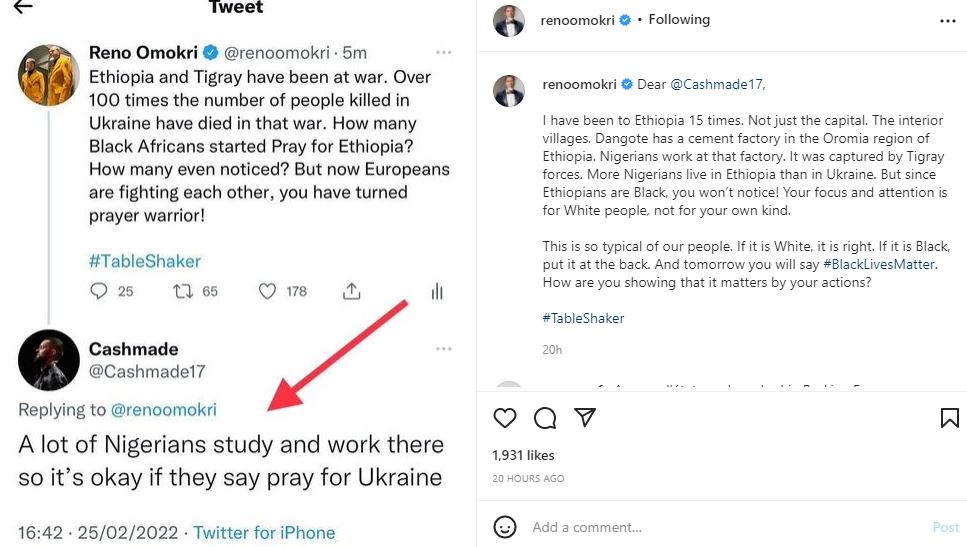
Task: Open @renoomokri mention in Replying to line
Action: (163, 409)
